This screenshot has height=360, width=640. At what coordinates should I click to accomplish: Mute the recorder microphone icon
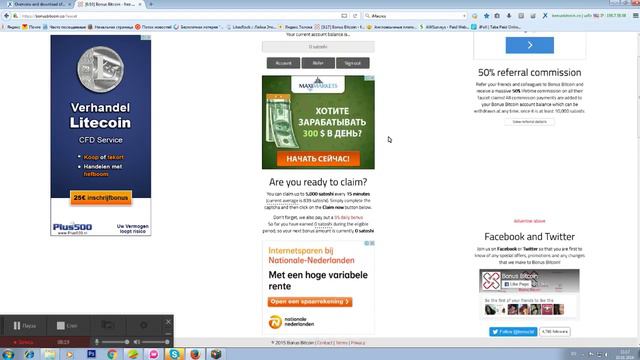click(x=97, y=342)
